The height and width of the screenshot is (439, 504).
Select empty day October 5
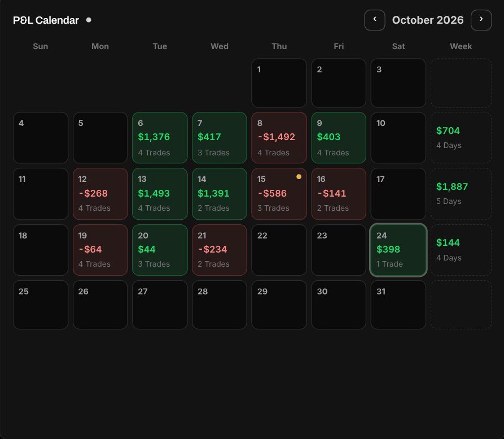(x=100, y=138)
